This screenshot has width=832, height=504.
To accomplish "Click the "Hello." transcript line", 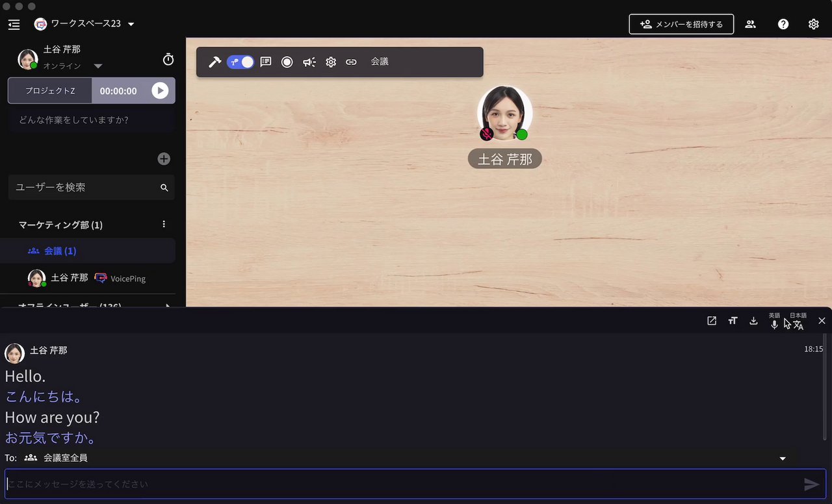I will (x=25, y=377).
